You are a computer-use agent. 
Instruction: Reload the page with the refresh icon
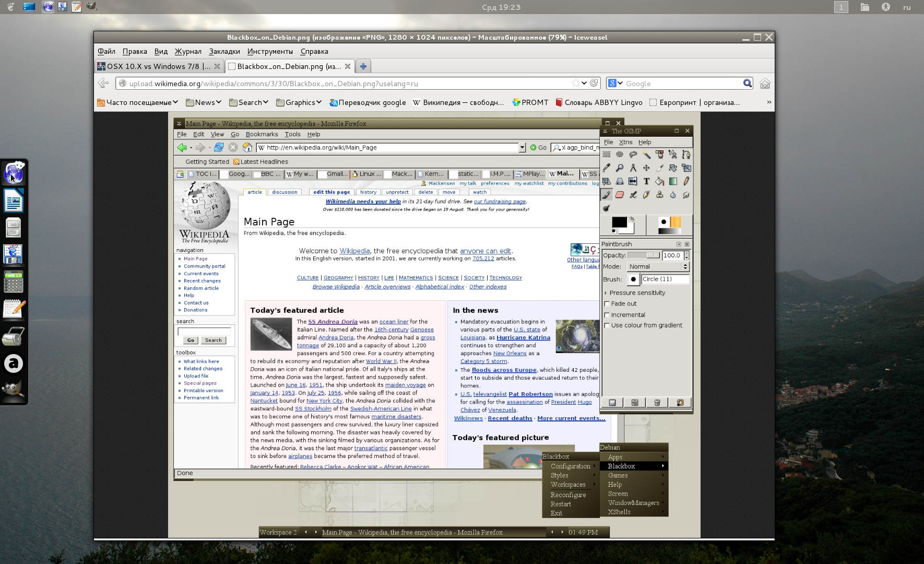pyautogui.click(x=594, y=83)
